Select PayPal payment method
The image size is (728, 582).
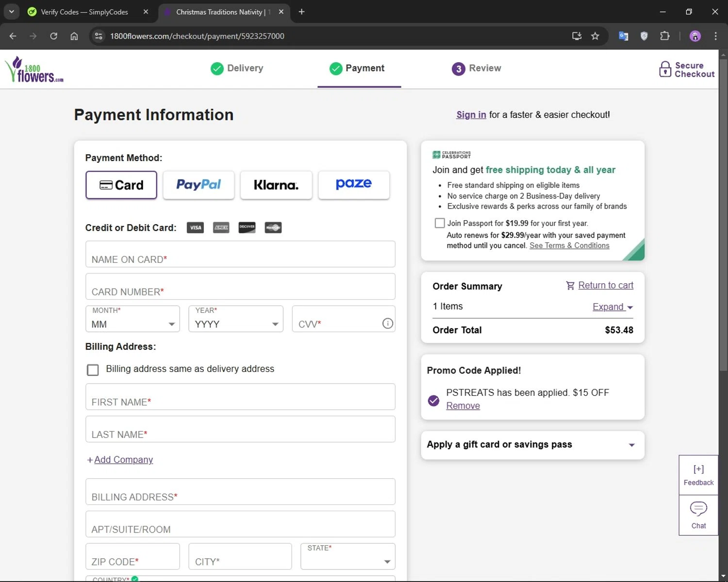tap(199, 185)
